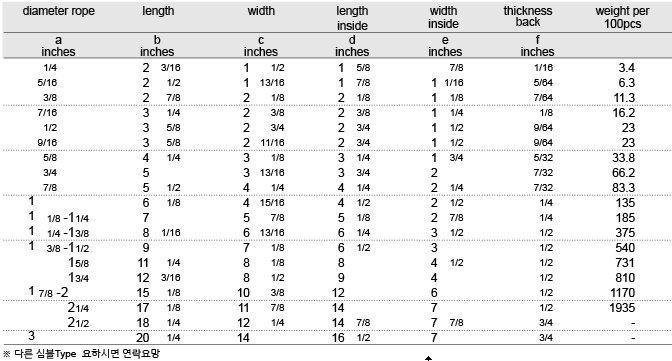Click the 'b inches' subheader

click(157, 46)
